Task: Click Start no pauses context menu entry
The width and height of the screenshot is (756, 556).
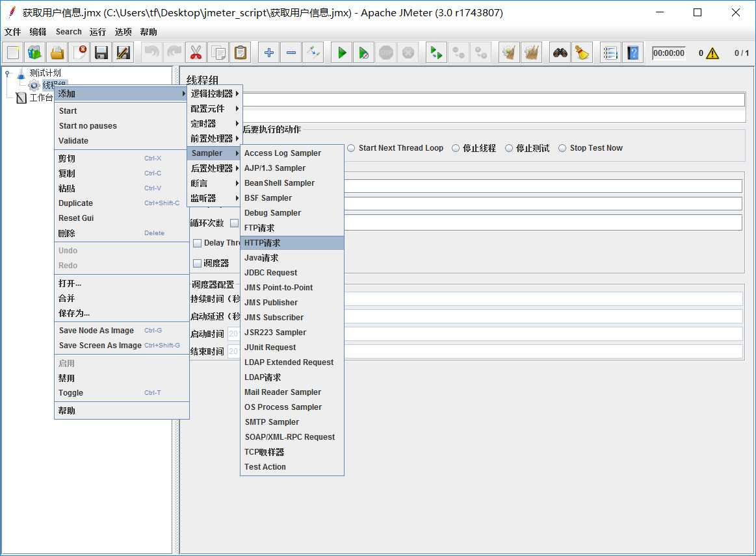Action: pyautogui.click(x=122, y=126)
